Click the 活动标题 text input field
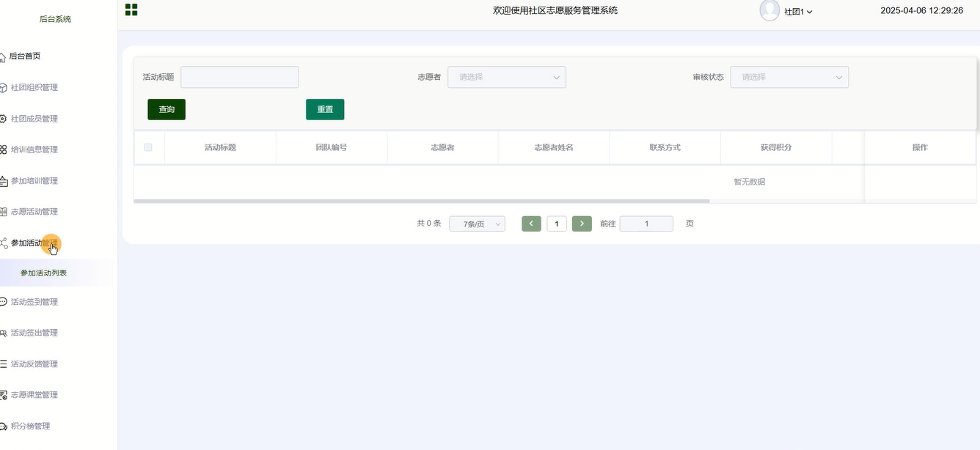980x450 pixels. click(x=239, y=77)
